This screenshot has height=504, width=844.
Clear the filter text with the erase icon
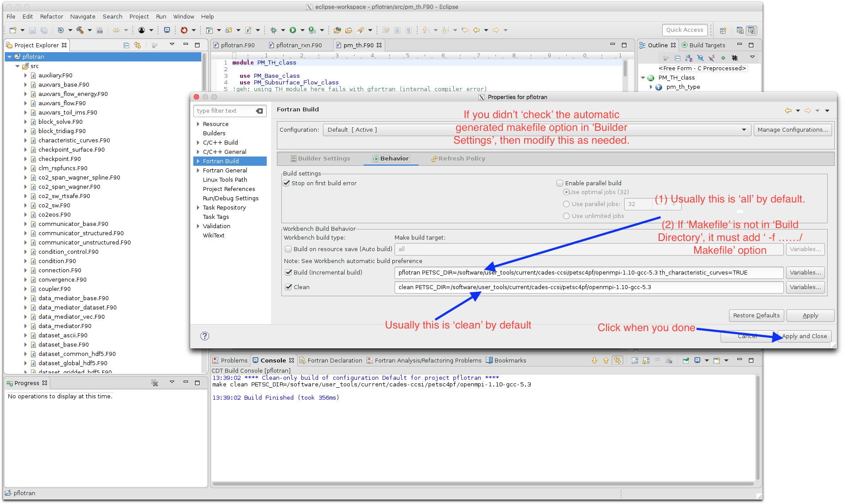click(260, 111)
